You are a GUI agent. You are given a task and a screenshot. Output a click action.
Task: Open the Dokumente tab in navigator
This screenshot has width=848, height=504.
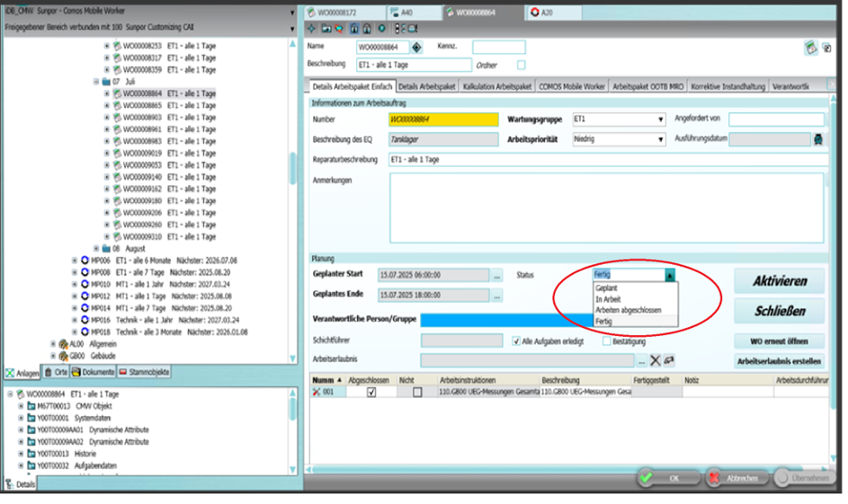click(93, 372)
